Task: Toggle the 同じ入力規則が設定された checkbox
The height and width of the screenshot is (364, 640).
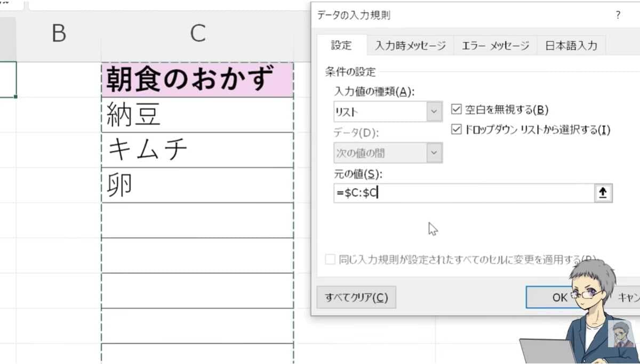Action: [329, 260]
